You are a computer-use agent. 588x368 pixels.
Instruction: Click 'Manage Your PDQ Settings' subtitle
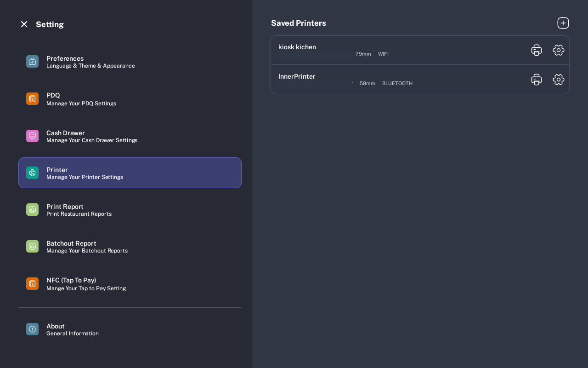[81, 103]
